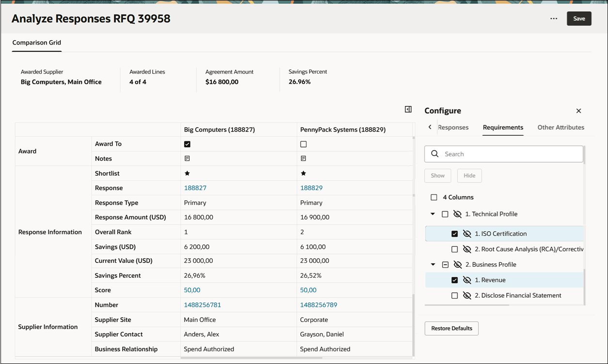Click the search magnifier icon

click(435, 154)
